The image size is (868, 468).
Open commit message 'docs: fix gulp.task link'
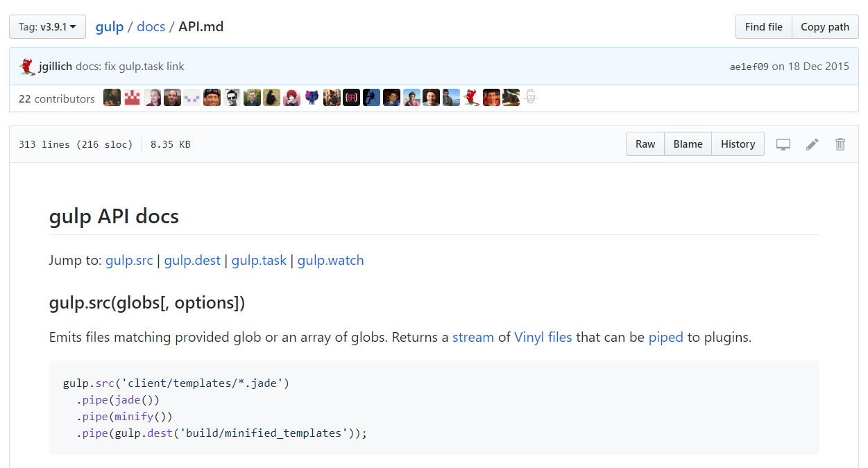(130, 67)
